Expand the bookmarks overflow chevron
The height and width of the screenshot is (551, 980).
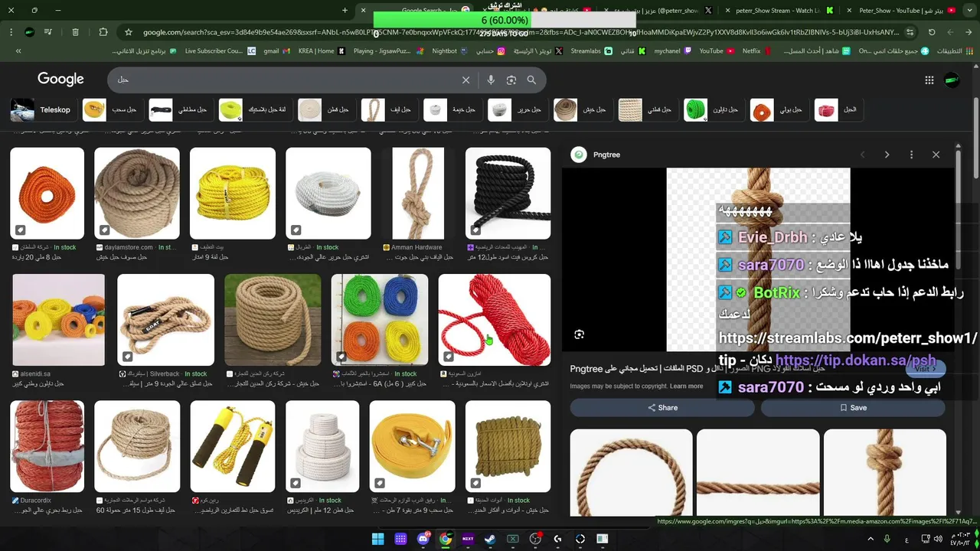click(x=18, y=51)
